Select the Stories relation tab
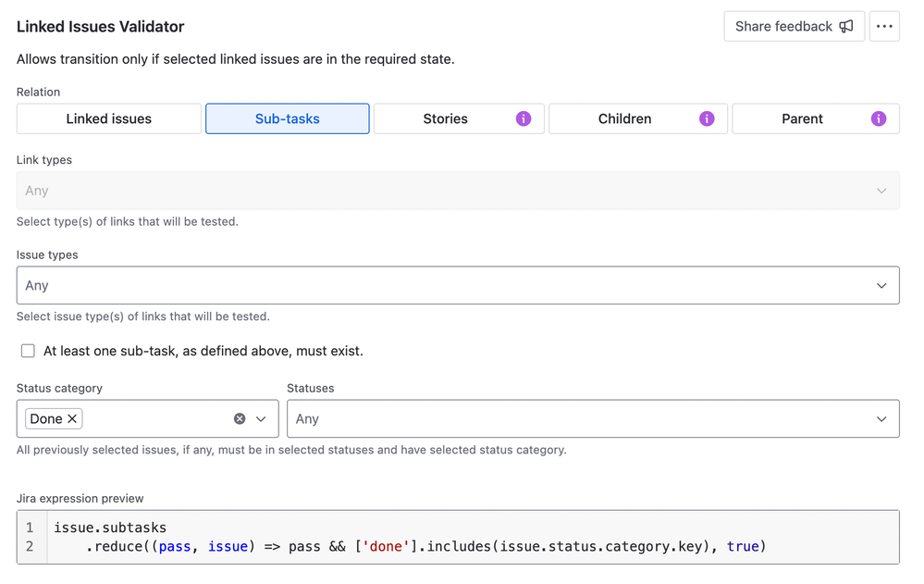 [x=458, y=118]
